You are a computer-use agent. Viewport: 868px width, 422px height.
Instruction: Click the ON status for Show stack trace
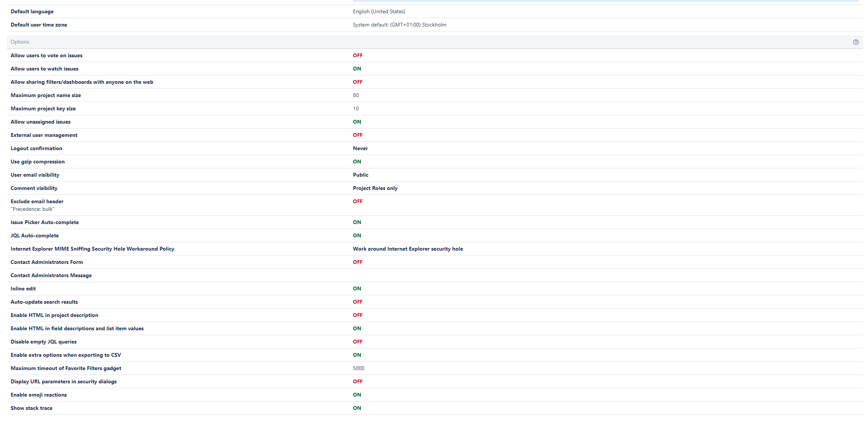(357, 408)
